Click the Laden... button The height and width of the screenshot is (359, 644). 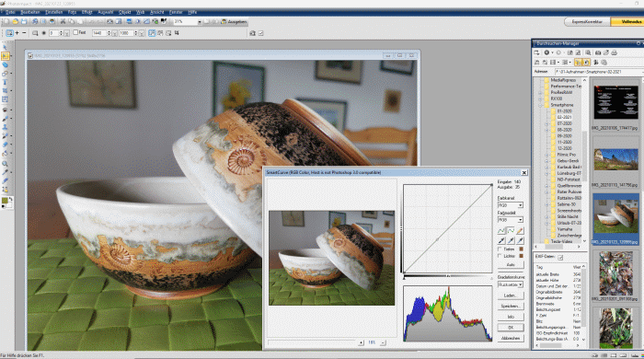(511, 295)
